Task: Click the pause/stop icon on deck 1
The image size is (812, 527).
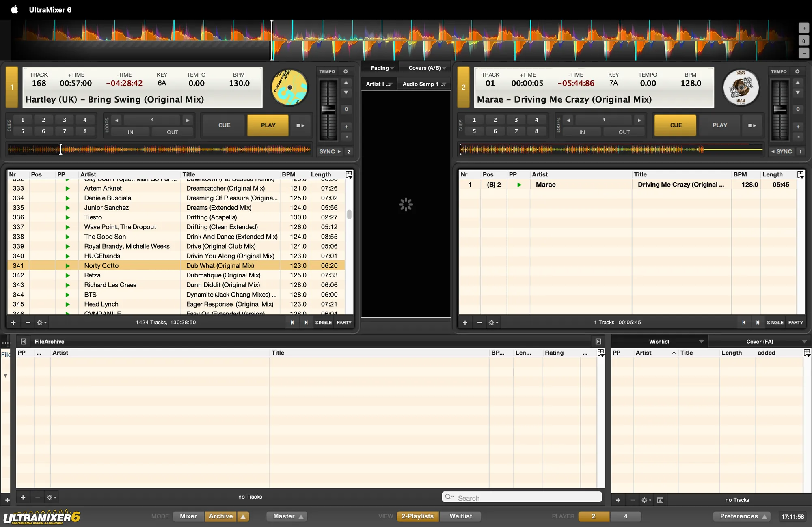Action: 300,125
